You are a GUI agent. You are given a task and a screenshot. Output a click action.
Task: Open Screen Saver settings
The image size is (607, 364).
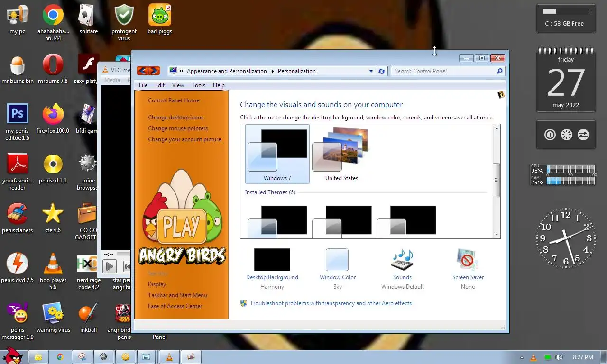(468, 268)
